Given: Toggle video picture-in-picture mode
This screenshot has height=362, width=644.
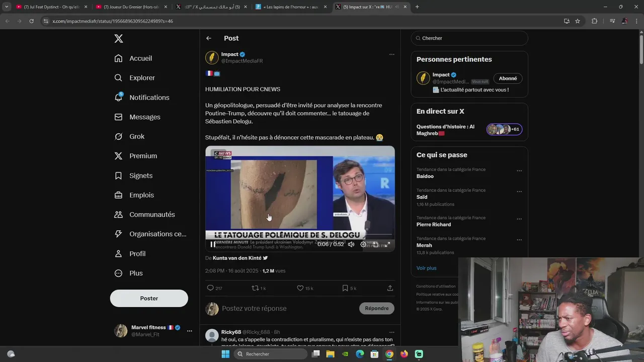Looking at the screenshot, I should pos(375,244).
